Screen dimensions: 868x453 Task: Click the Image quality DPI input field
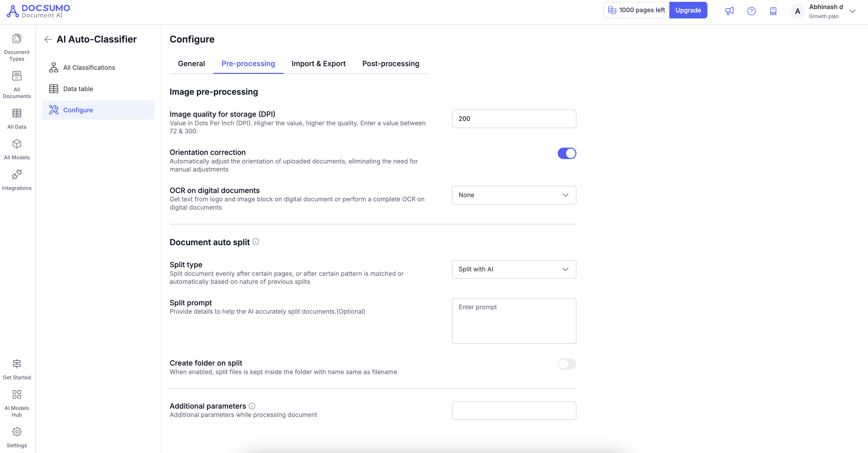coord(514,119)
